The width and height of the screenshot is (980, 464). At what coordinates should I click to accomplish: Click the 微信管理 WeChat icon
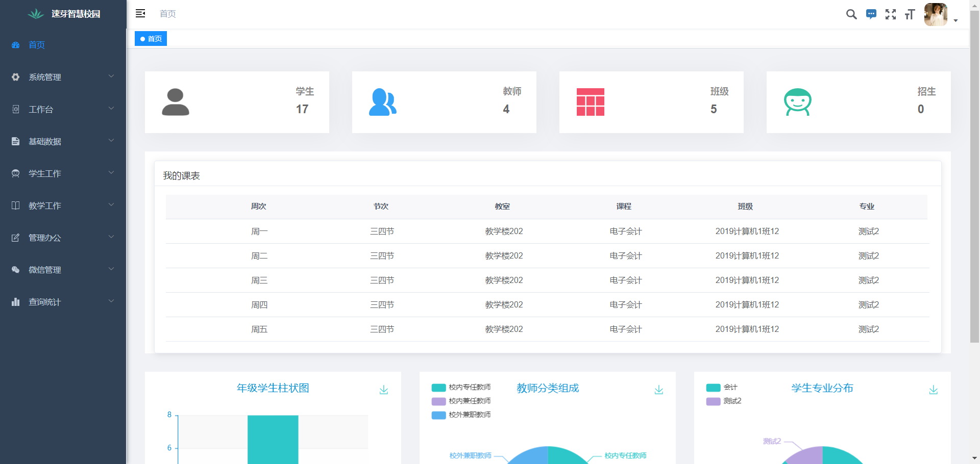click(15, 270)
